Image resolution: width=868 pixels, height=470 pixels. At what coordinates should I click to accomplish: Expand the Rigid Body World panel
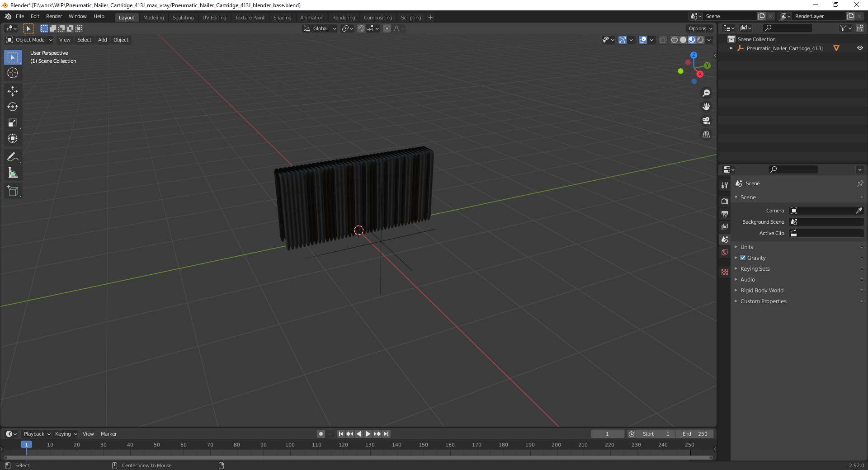[x=762, y=290]
